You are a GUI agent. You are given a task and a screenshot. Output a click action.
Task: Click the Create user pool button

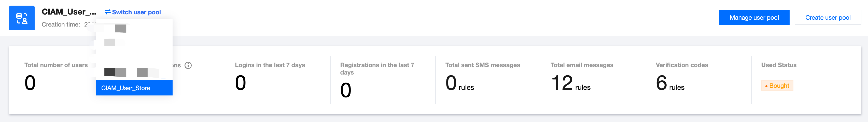[828, 18]
